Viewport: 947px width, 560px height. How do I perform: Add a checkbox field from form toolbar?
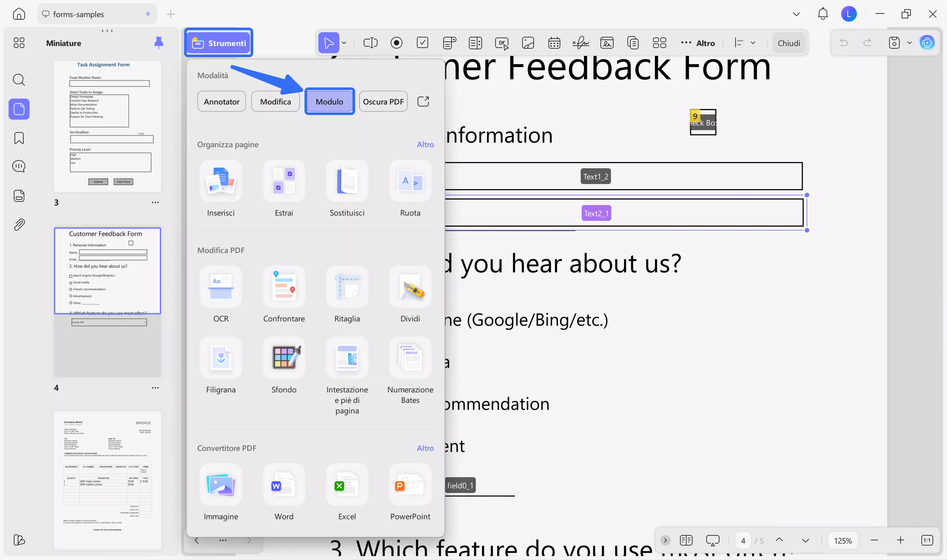(x=422, y=43)
